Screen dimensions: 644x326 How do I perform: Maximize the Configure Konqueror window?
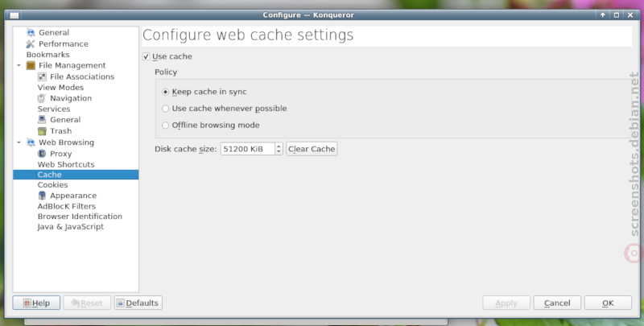pos(617,14)
